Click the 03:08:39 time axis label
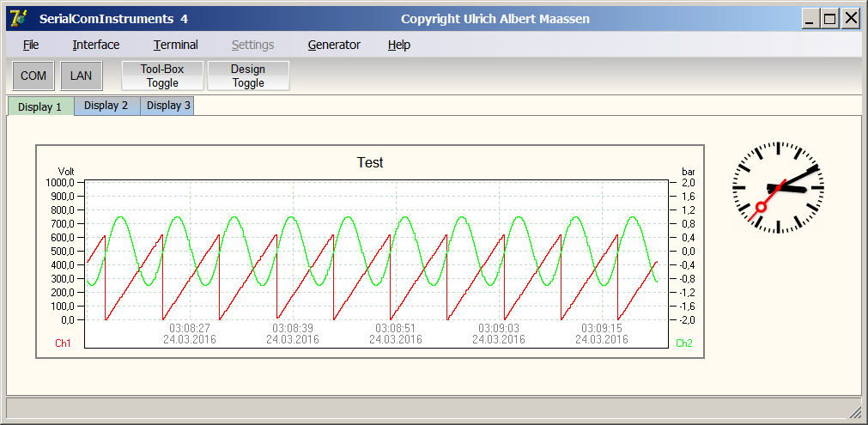868x425 pixels. click(x=293, y=328)
